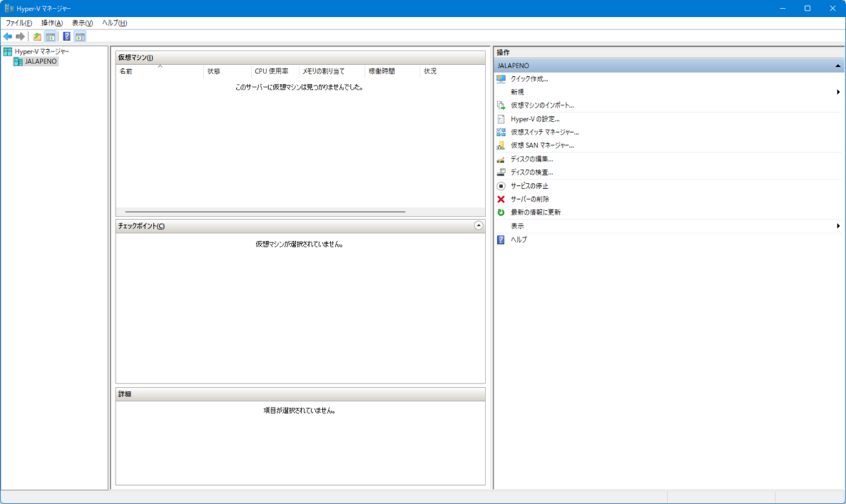Screen dimensions: 846x504
Task: Open the File (ファイル) menu
Action: [x=19, y=23]
